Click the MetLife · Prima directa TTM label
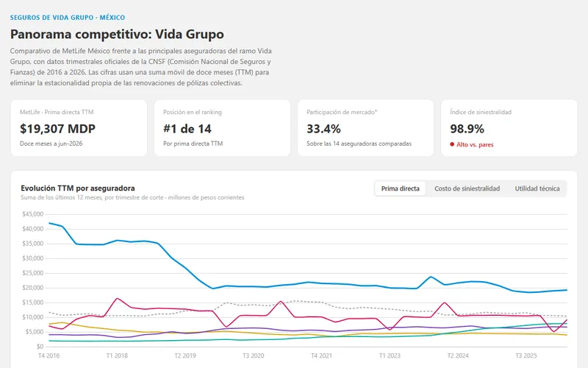Screen dimensions: 588x368 tap(57, 112)
